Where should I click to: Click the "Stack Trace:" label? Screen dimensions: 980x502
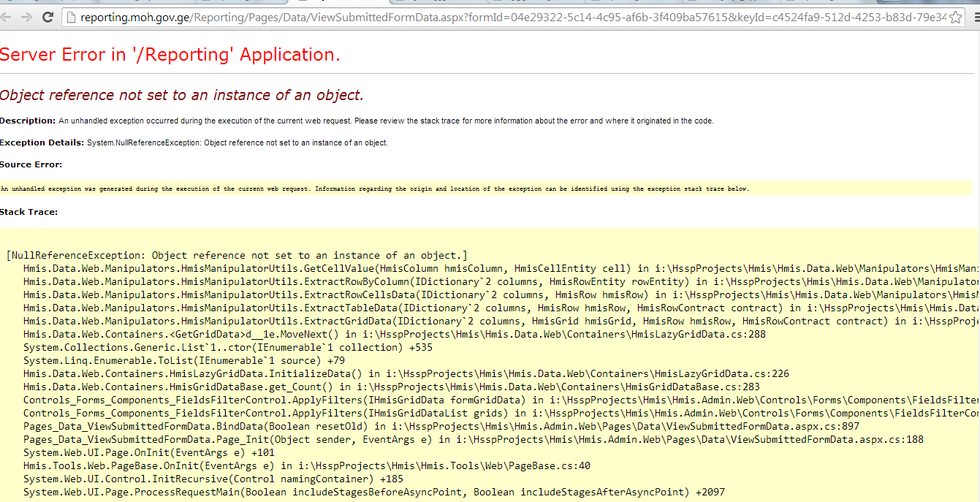pos(29,212)
